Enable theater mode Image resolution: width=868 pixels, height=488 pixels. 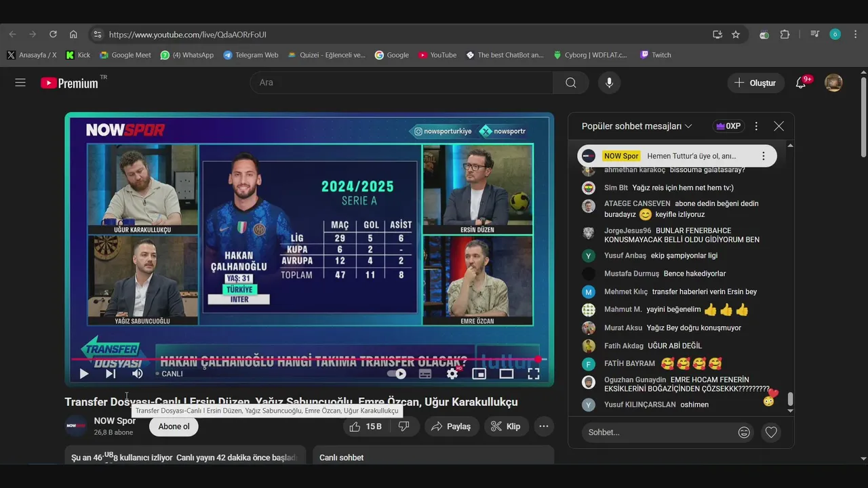[x=507, y=373]
